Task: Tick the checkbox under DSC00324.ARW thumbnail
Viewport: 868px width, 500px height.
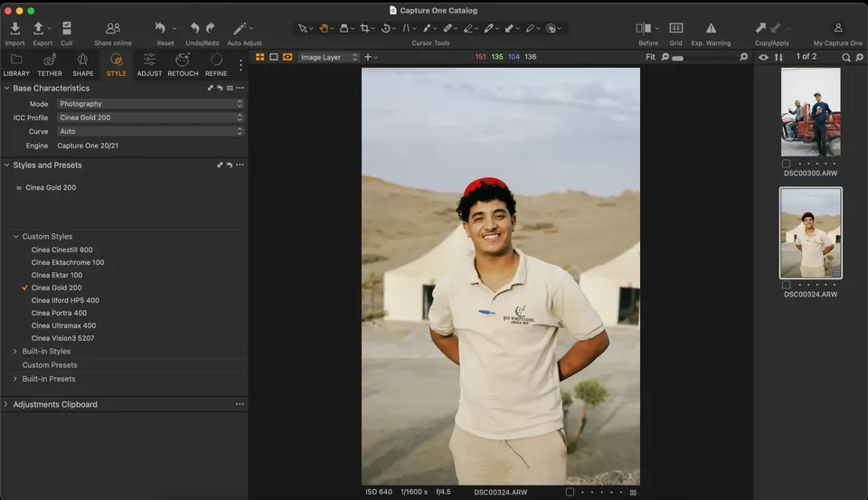Action: (786, 285)
